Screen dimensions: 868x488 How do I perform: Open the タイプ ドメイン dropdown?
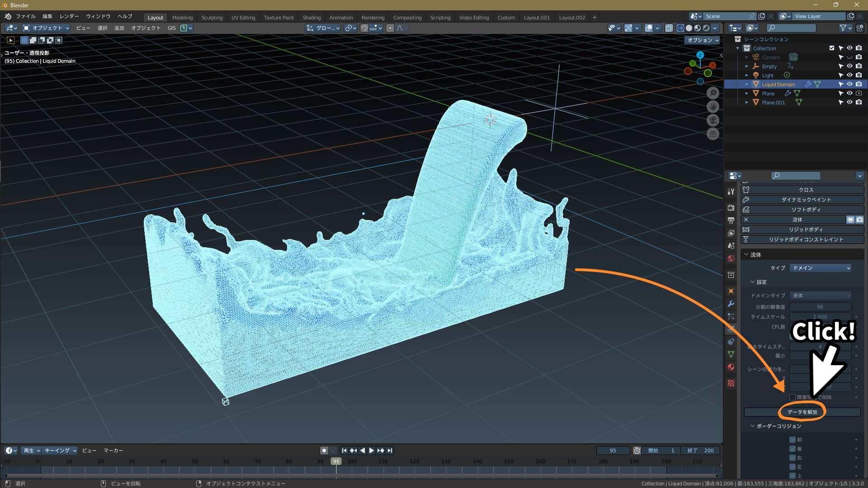821,268
